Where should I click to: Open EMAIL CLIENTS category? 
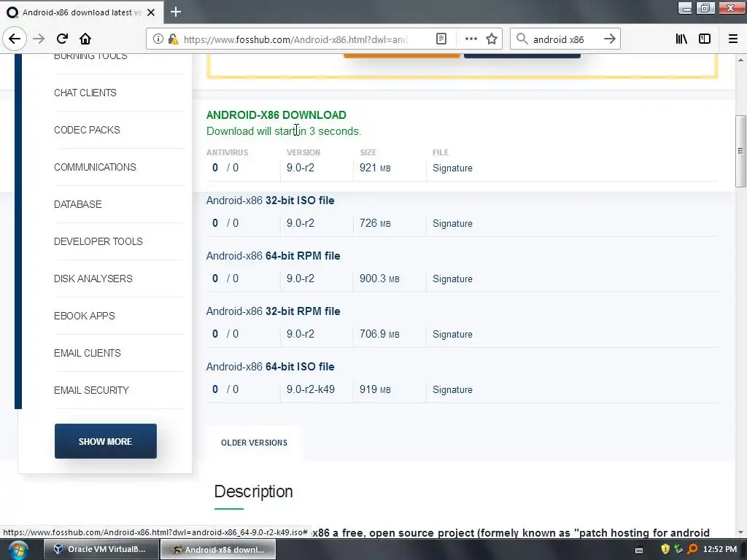coord(88,353)
